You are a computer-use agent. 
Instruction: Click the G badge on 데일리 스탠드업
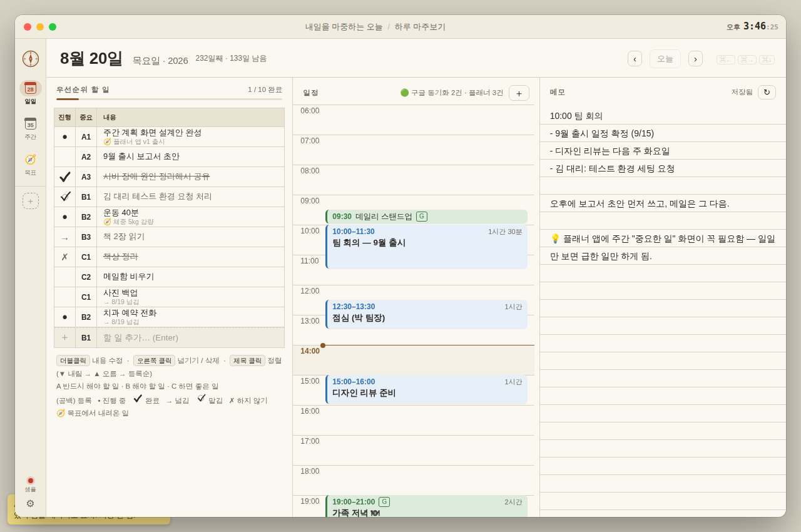(x=422, y=217)
